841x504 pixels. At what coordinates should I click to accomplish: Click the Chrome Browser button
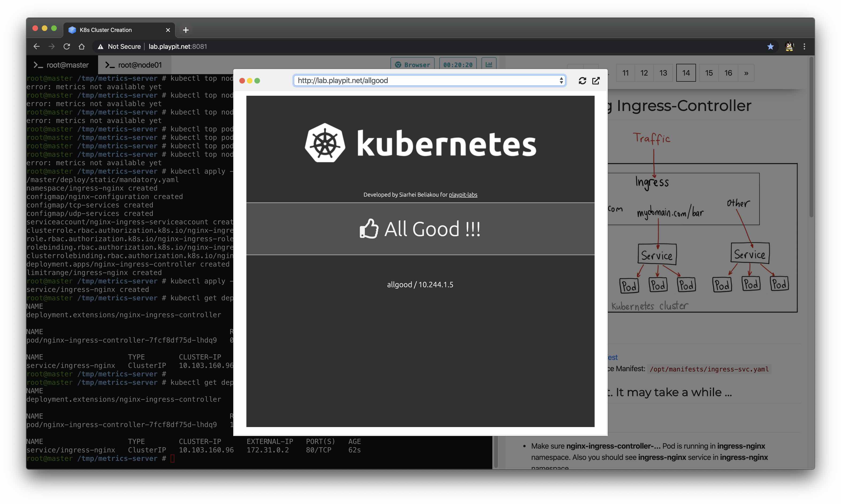point(412,65)
